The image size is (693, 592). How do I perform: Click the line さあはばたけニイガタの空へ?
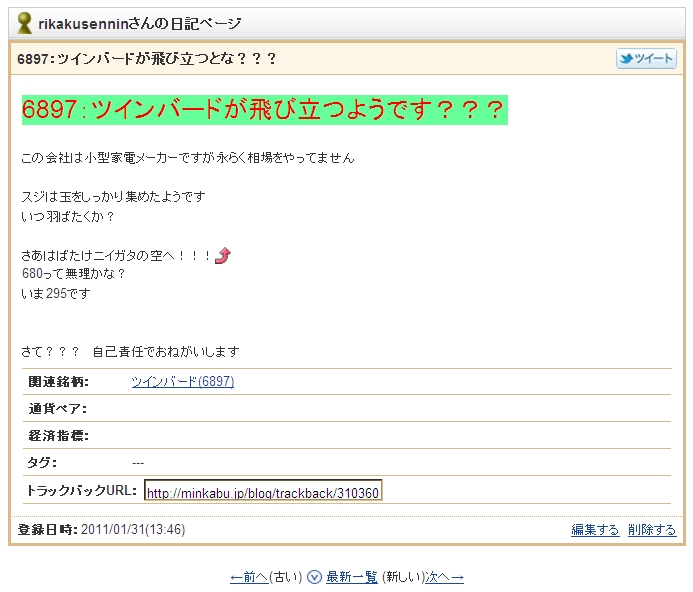117,256
